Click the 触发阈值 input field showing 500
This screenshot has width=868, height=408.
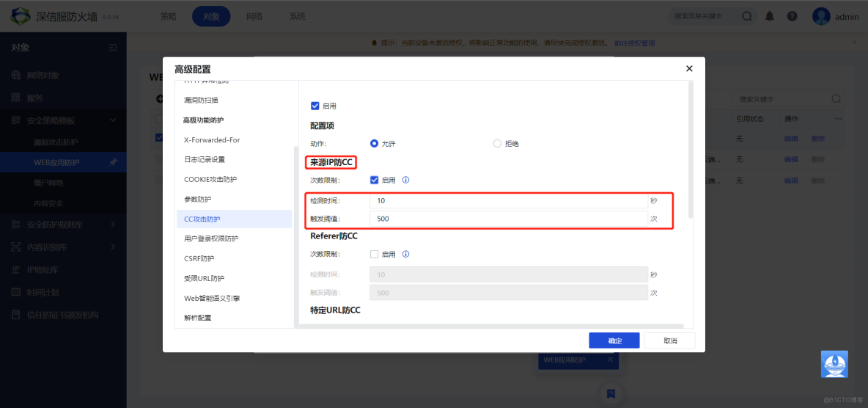coord(507,219)
